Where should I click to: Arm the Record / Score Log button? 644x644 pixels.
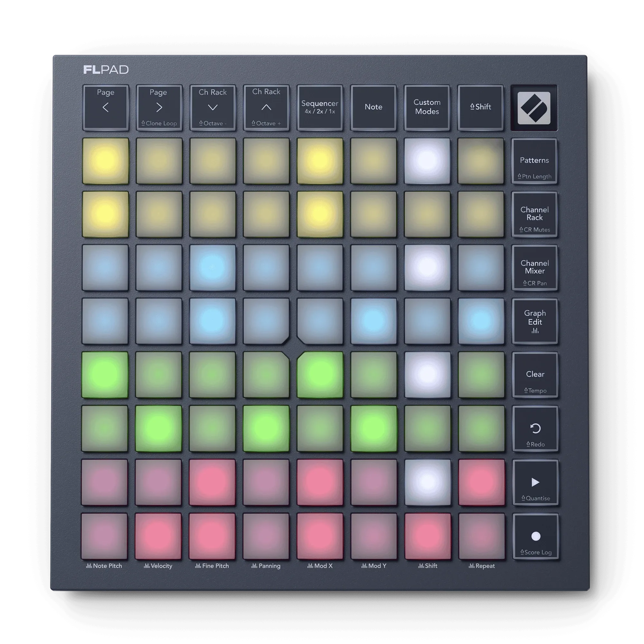coord(536,537)
